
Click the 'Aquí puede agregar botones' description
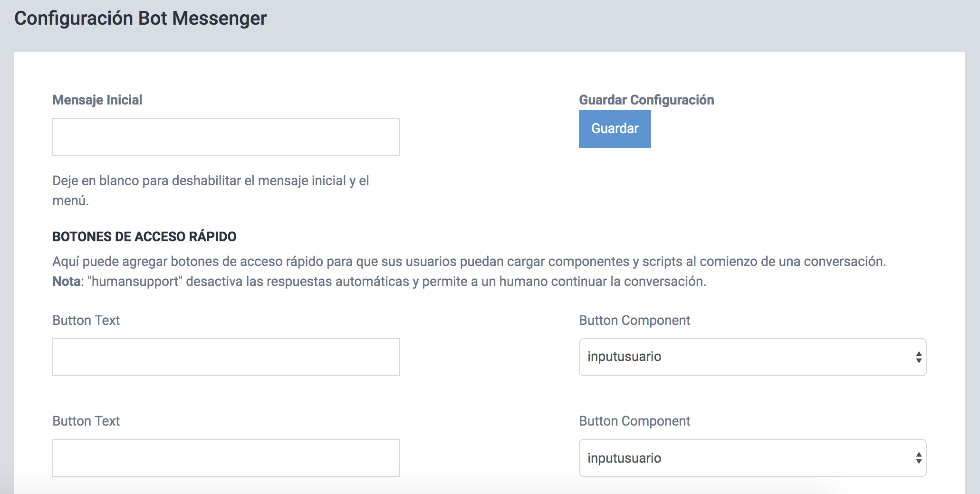(x=469, y=262)
